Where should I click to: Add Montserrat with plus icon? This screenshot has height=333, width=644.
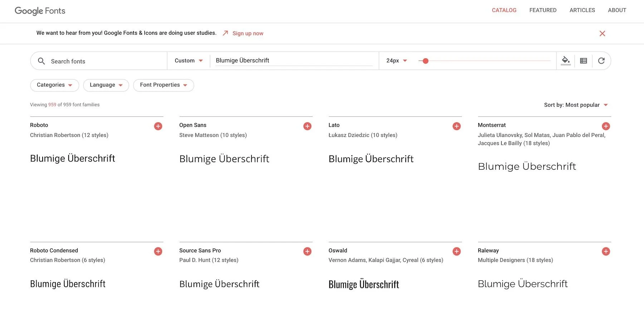coord(606,126)
